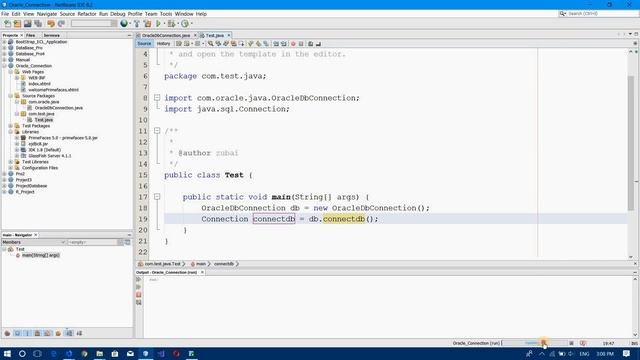Switch to the OracleDbConnection.java editor tab
The width and height of the screenshot is (640, 360).
tap(166, 36)
